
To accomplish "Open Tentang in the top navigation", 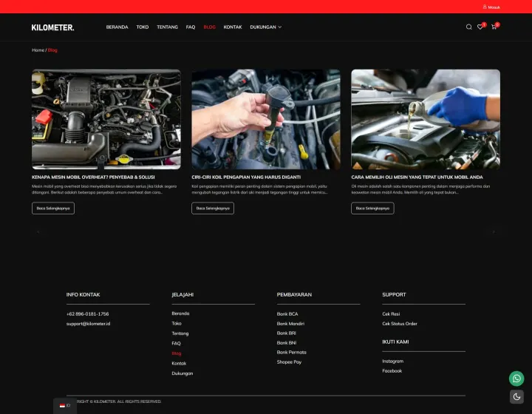I will pyautogui.click(x=167, y=27).
